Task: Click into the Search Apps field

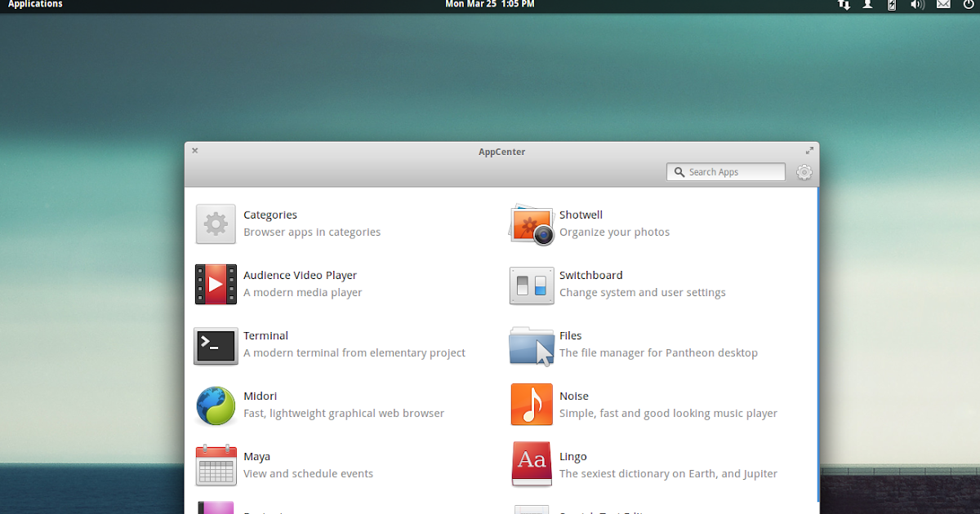Action: pyautogui.click(x=726, y=172)
